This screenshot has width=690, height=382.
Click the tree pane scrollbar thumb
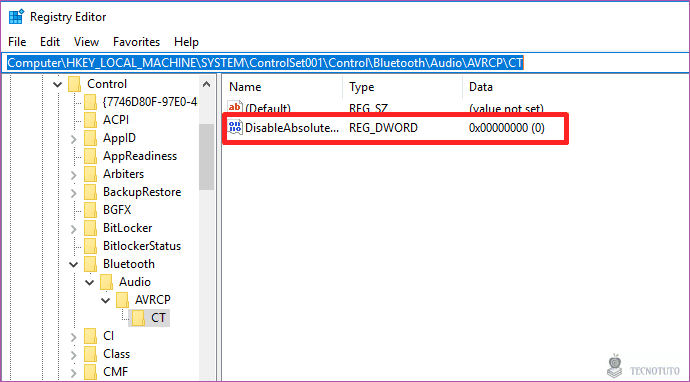click(x=206, y=157)
